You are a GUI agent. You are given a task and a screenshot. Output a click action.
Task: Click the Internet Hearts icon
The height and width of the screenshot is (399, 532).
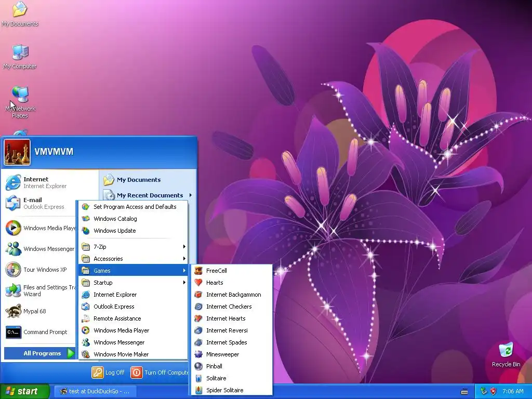click(x=198, y=318)
